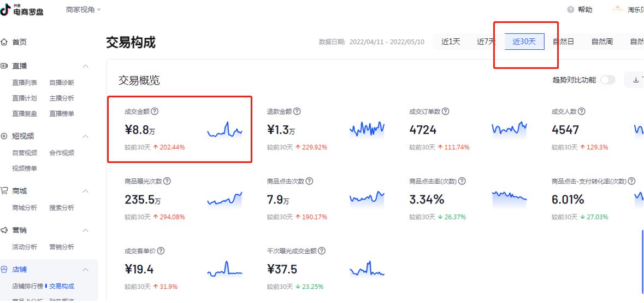Click help icon next to 成交金额

coord(155,112)
